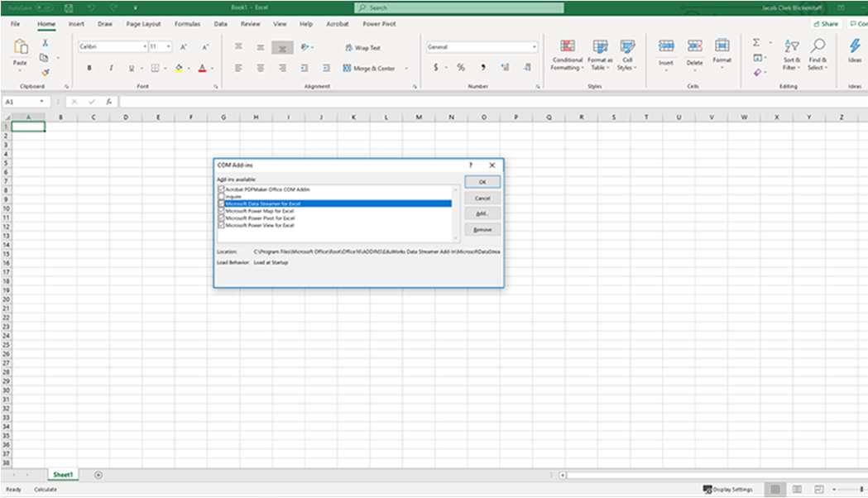Click the Percent Style icon
868x498 pixels.
point(461,67)
